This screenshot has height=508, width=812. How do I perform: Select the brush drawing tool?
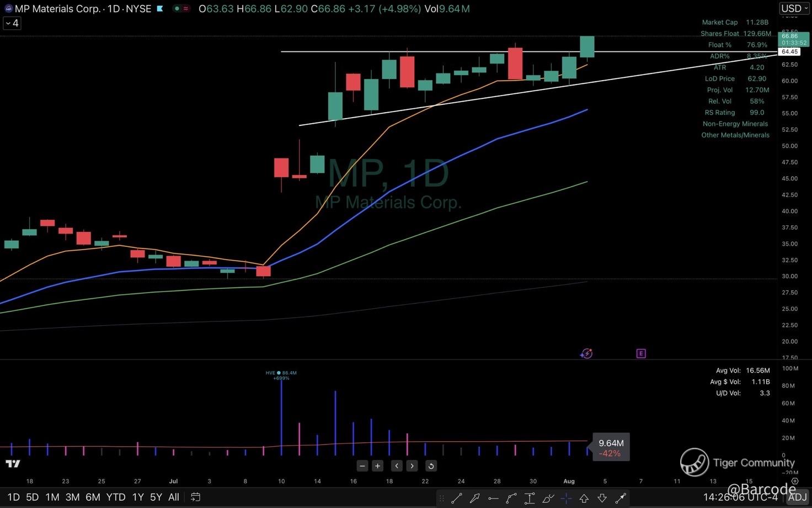coord(548,498)
